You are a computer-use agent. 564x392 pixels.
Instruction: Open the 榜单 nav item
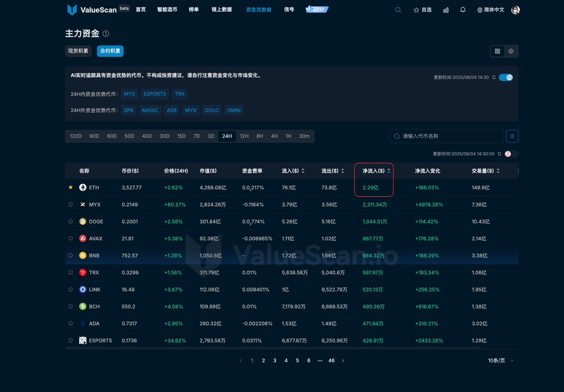coord(194,9)
